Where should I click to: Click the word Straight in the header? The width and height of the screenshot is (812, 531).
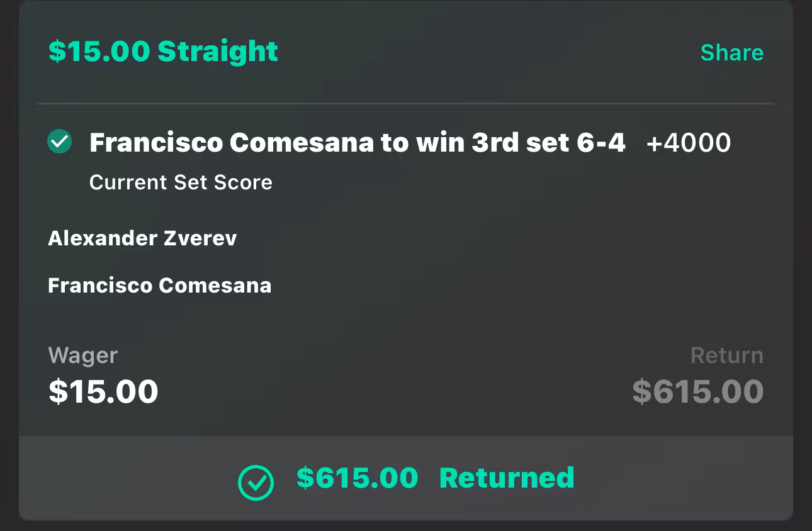pyautogui.click(x=218, y=52)
